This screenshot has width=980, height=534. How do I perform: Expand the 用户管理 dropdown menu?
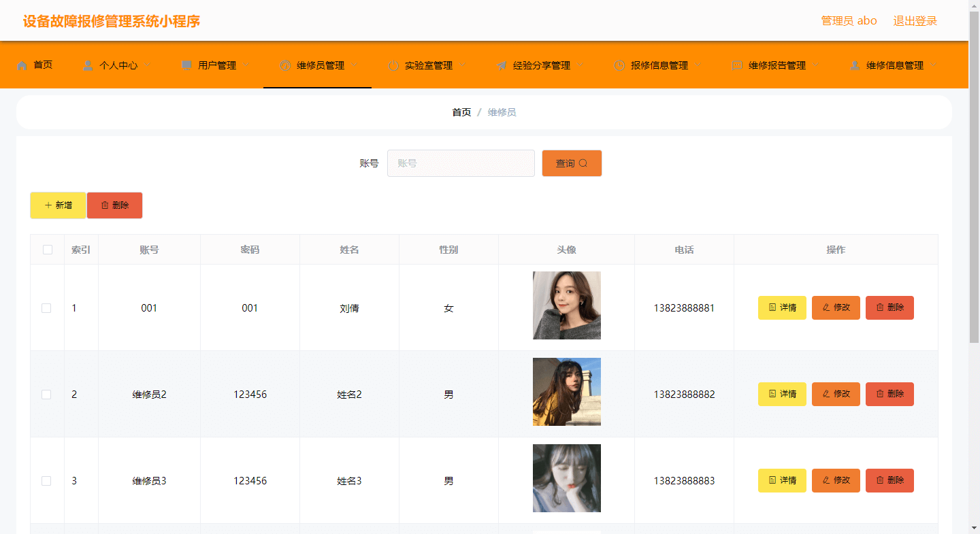coord(247,65)
